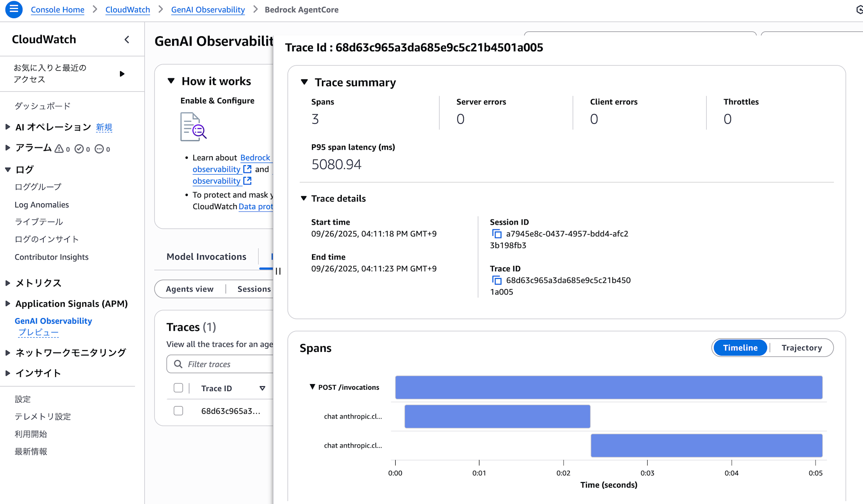The height and width of the screenshot is (504, 863).
Task: Collapse the Trace summary section
Action: tap(304, 82)
